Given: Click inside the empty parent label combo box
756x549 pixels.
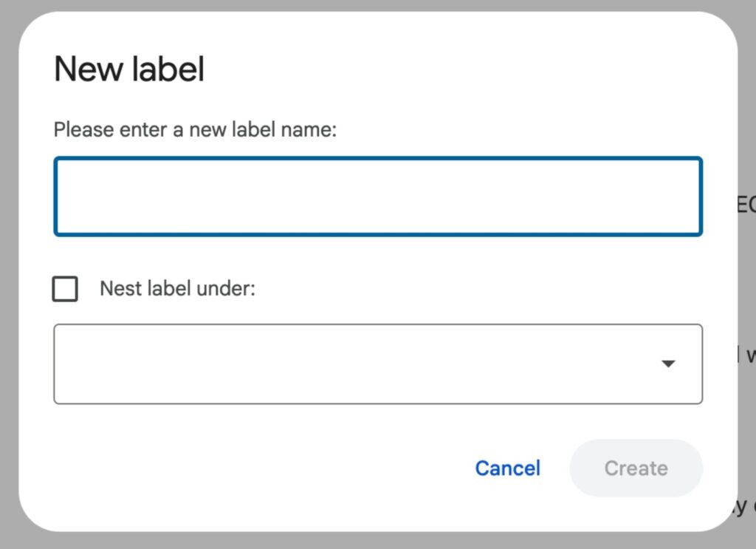Looking at the screenshot, I should click(x=354, y=364).
